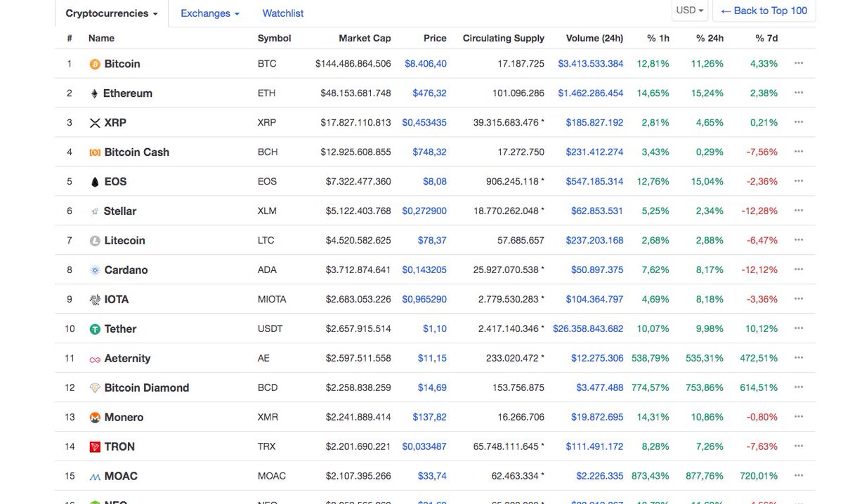The height and width of the screenshot is (504, 843).
Task: Click Bitcoin price $8.406,40 link
Action: [x=426, y=64]
